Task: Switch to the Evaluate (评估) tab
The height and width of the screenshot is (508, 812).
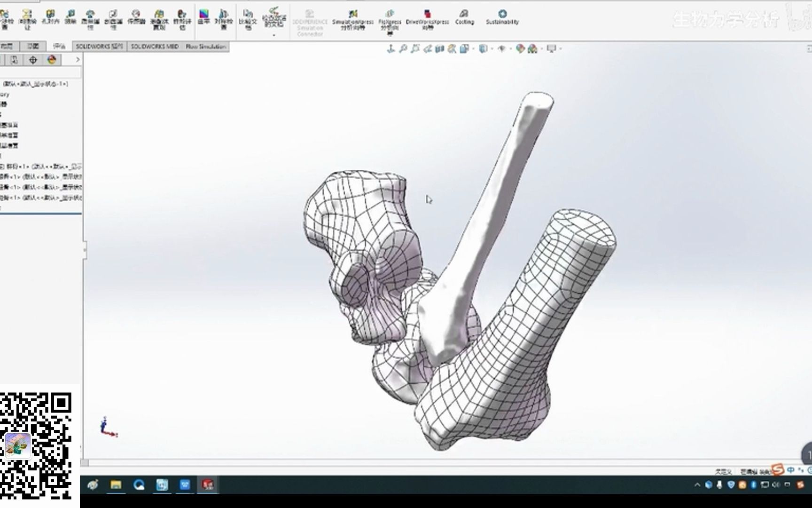Action: (x=59, y=46)
